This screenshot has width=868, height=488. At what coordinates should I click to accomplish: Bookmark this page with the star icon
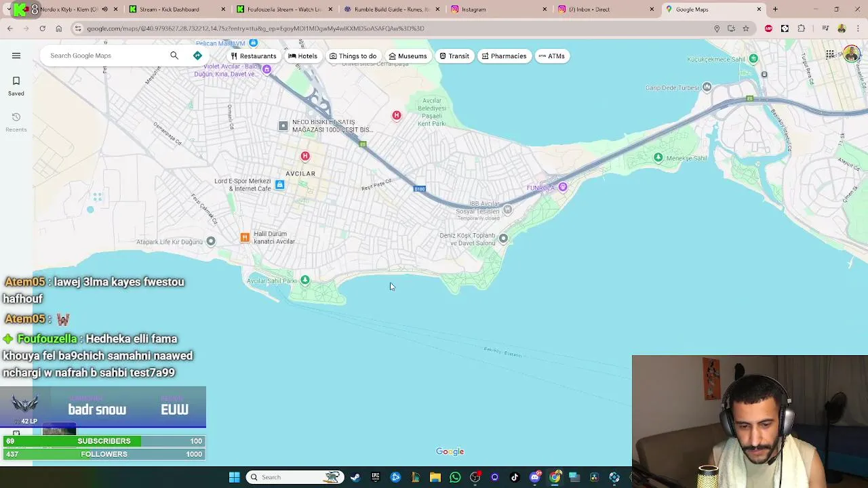pos(746,28)
